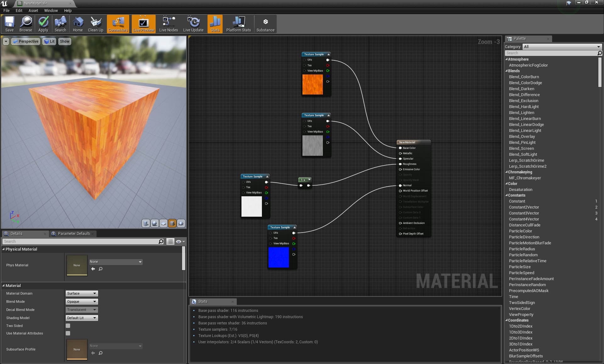Toggle the Live Preview icon
Screen dimensions: 604x364
click(x=143, y=24)
